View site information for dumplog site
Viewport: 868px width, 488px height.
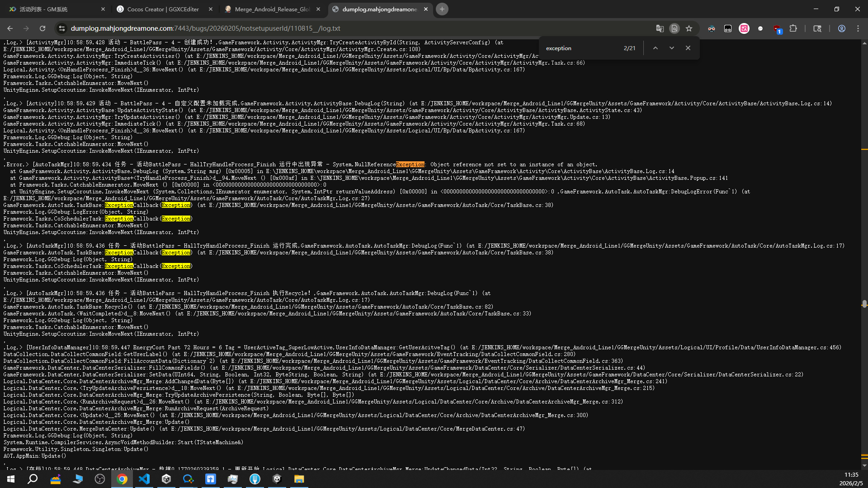tap(62, 28)
